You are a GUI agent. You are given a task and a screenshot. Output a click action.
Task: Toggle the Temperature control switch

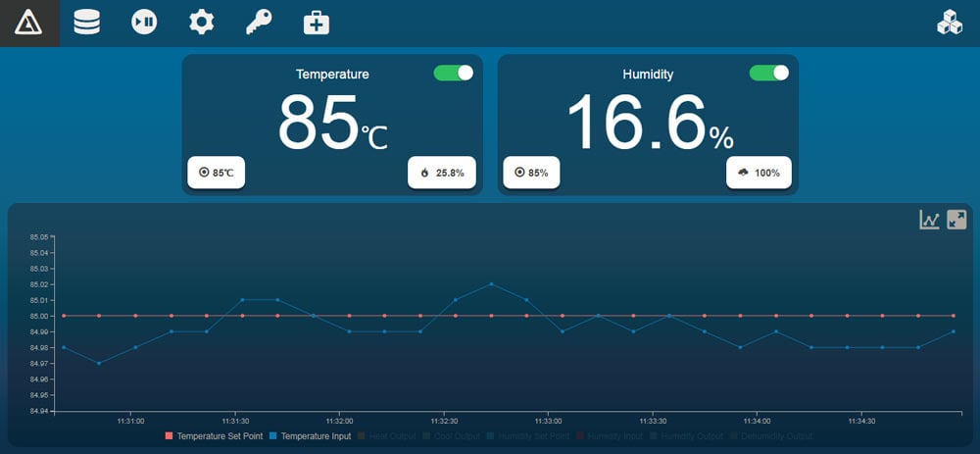pos(454,74)
